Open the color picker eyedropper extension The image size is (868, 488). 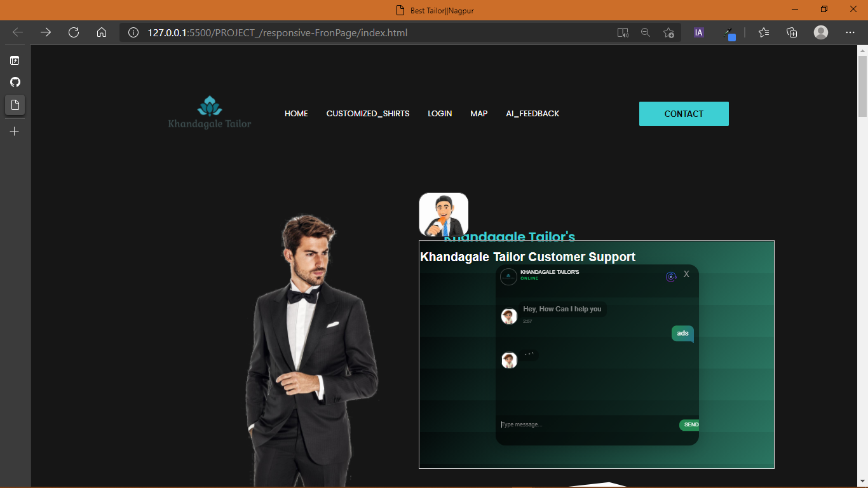click(730, 33)
